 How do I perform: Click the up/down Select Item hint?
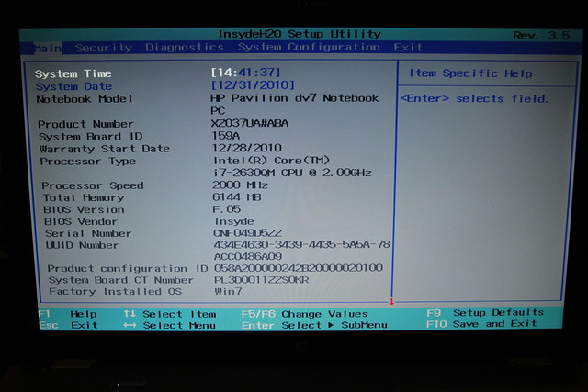pyautogui.click(x=170, y=314)
